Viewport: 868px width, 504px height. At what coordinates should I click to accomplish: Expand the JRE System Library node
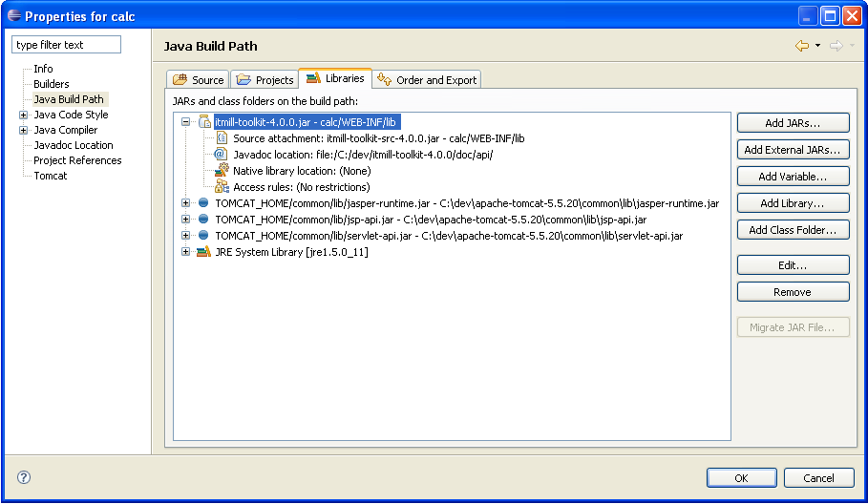coord(186,252)
